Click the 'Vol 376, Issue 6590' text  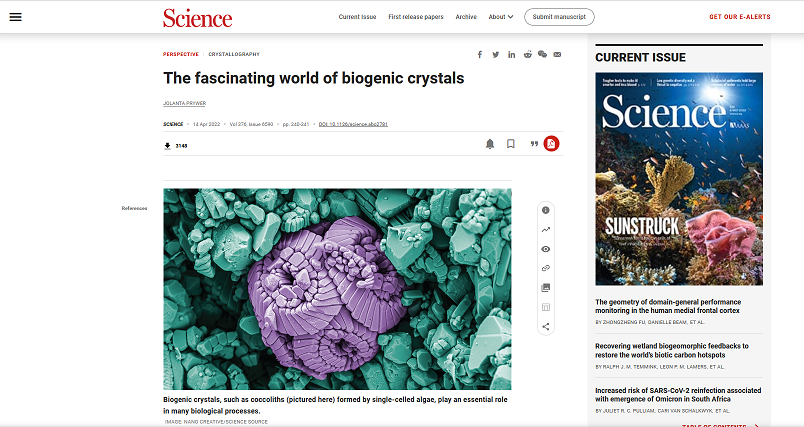click(251, 124)
